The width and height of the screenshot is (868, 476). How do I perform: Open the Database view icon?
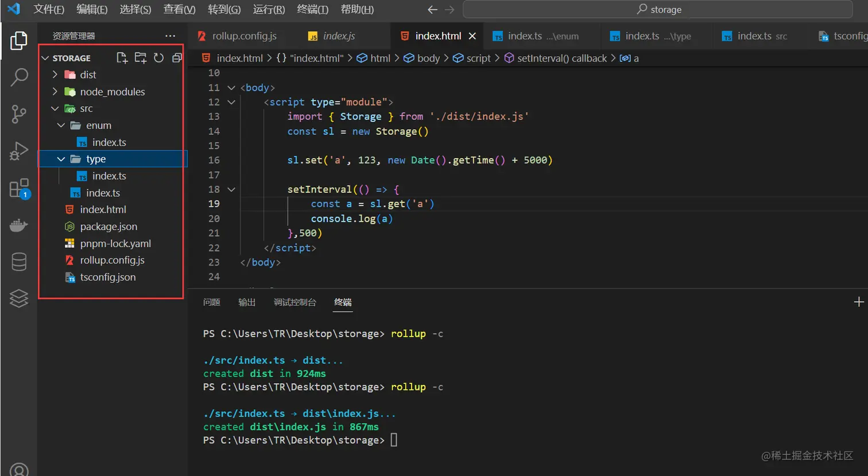pyautogui.click(x=19, y=262)
